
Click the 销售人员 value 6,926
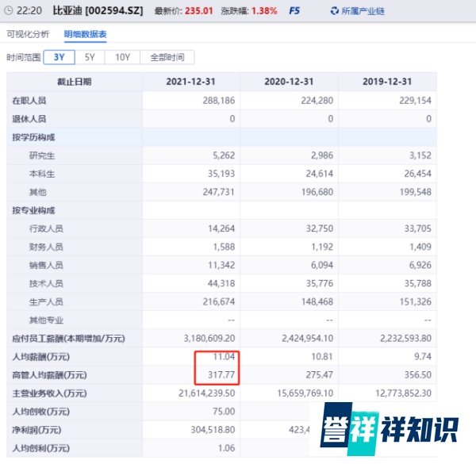point(420,265)
